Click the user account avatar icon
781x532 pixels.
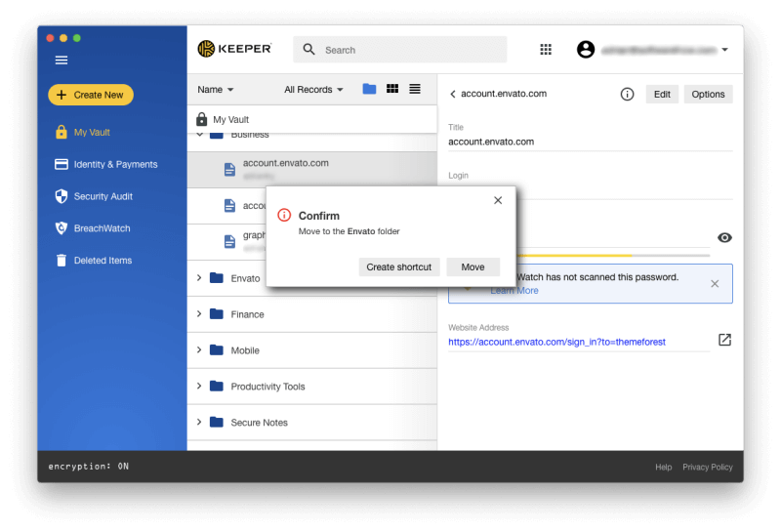click(x=586, y=50)
